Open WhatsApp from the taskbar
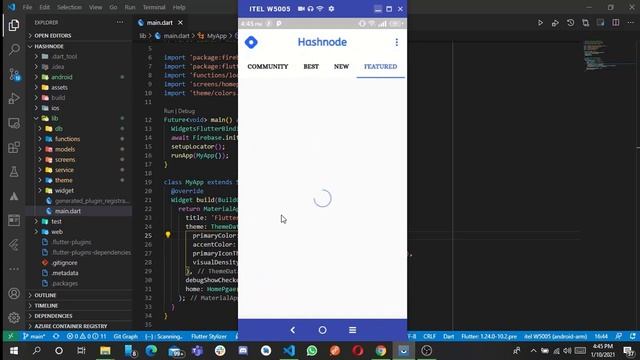The height and width of the screenshot is (360, 640). click(312, 351)
